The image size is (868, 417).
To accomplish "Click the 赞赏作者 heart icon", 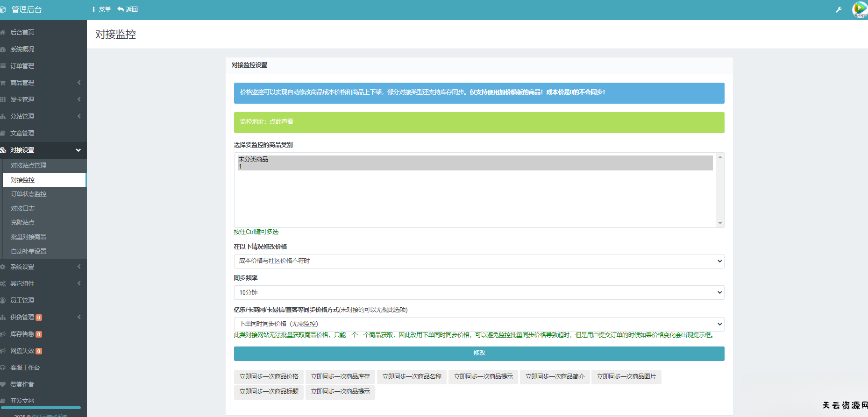I will tap(3, 385).
